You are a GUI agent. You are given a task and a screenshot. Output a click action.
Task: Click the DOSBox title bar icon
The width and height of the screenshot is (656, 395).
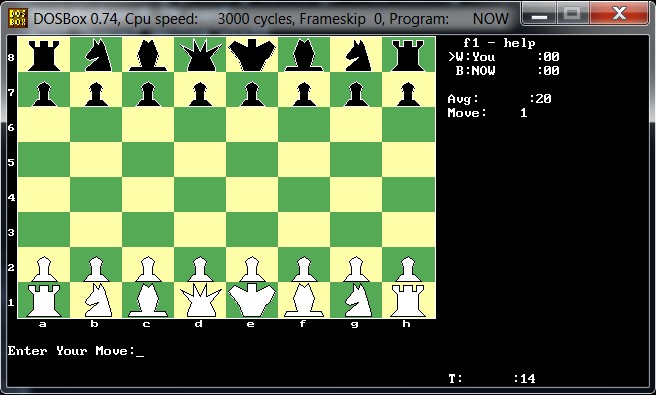coord(18,18)
